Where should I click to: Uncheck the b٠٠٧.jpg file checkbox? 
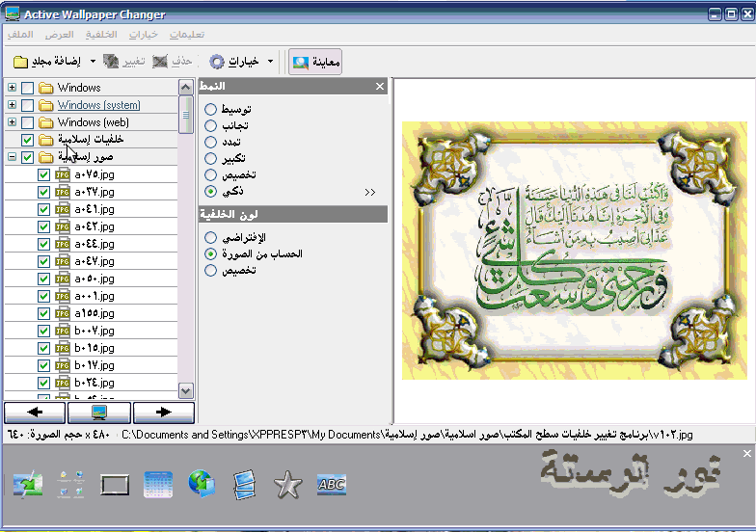(44, 331)
